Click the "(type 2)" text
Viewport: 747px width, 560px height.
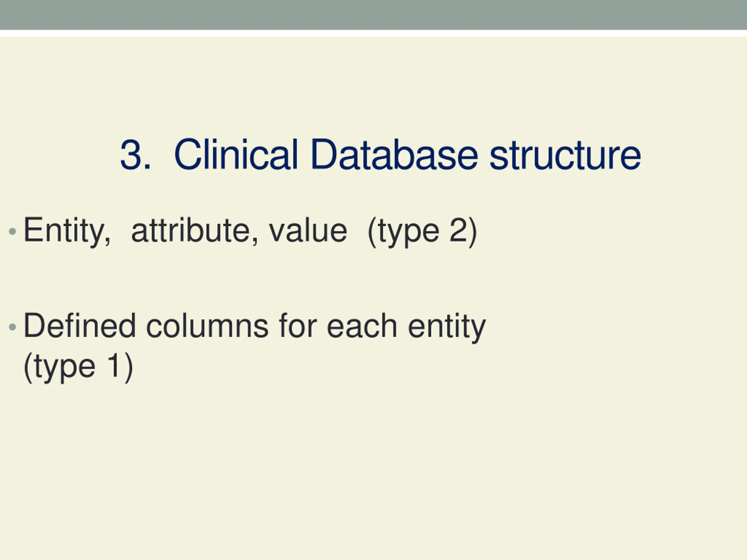pos(423,232)
